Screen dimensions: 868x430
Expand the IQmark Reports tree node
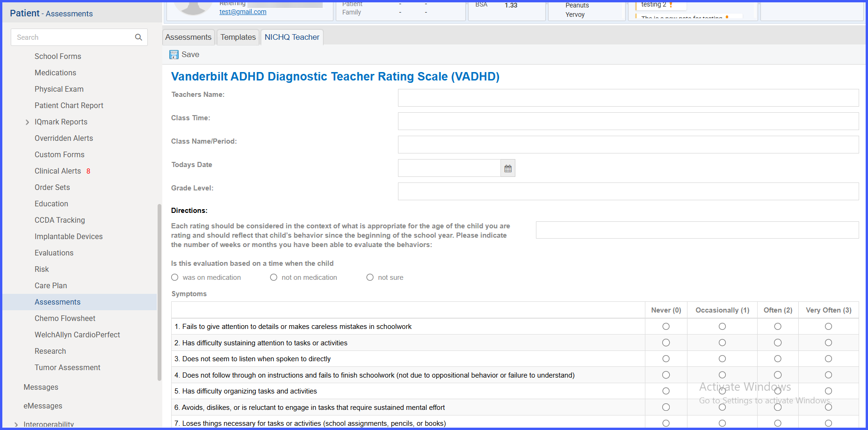pos(27,122)
